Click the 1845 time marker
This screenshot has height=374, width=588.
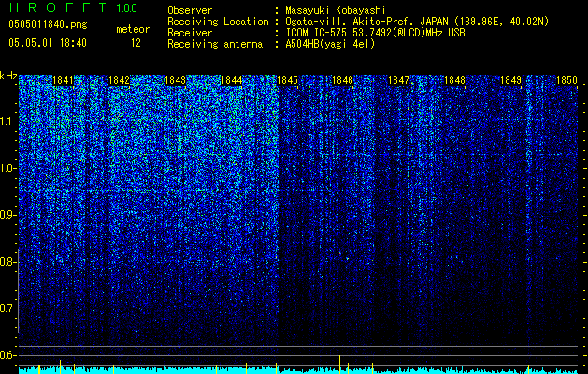coord(287,80)
